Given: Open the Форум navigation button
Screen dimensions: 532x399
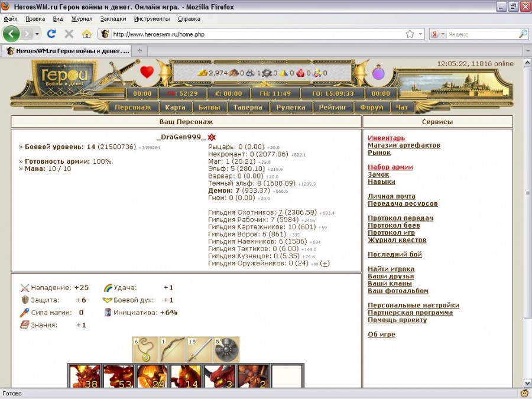Looking at the screenshot, I should click(x=372, y=107).
